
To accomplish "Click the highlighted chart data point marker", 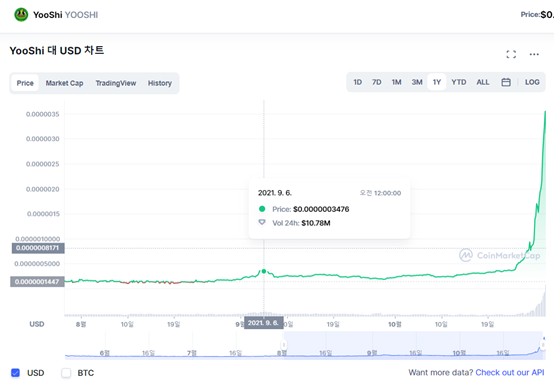I will point(264,271).
